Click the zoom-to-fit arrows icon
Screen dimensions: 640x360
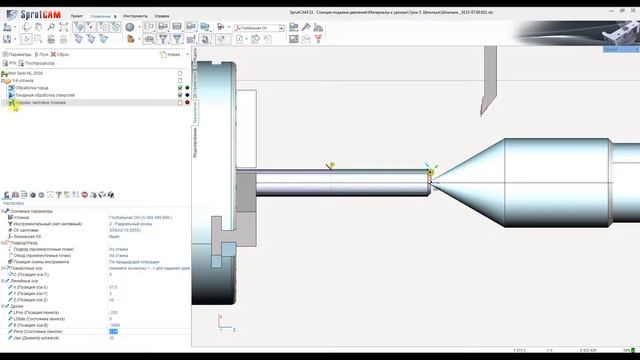point(63,27)
